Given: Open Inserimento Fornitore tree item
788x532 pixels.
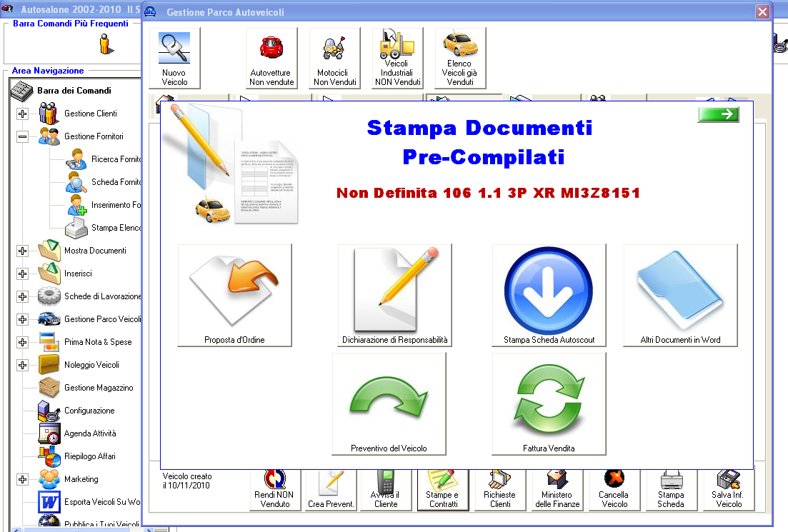Looking at the screenshot, I should click(x=116, y=205).
